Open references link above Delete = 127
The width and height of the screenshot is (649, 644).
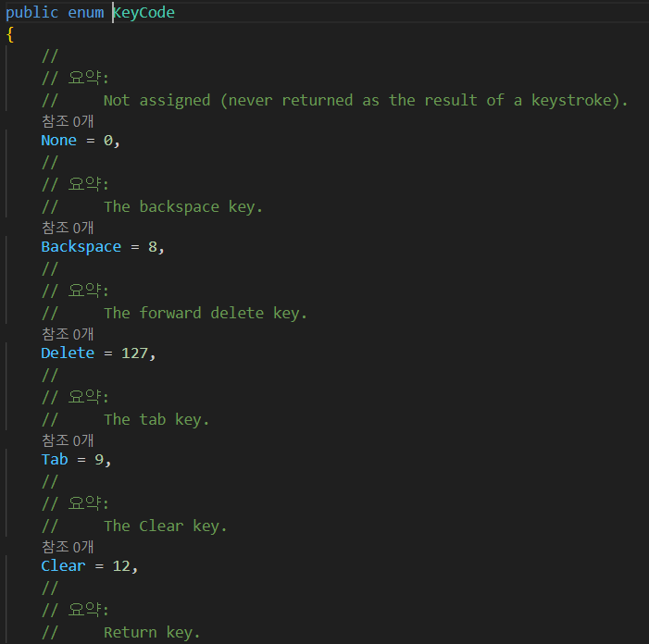click(x=68, y=334)
